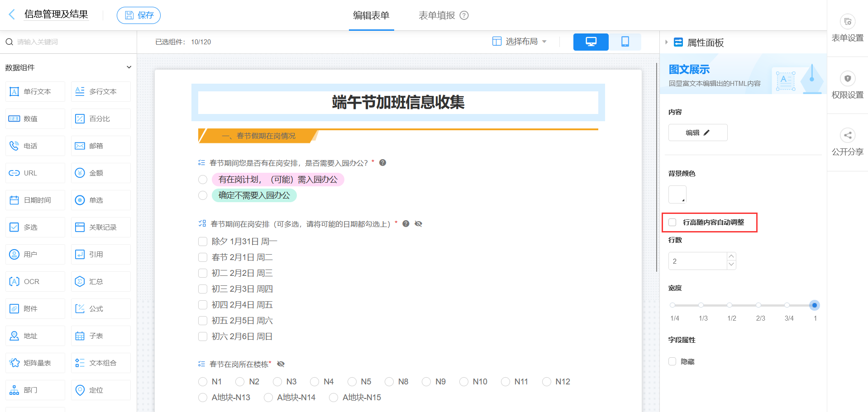
Task: Check the 隐藏 field property checkbox
Action: [672, 361]
